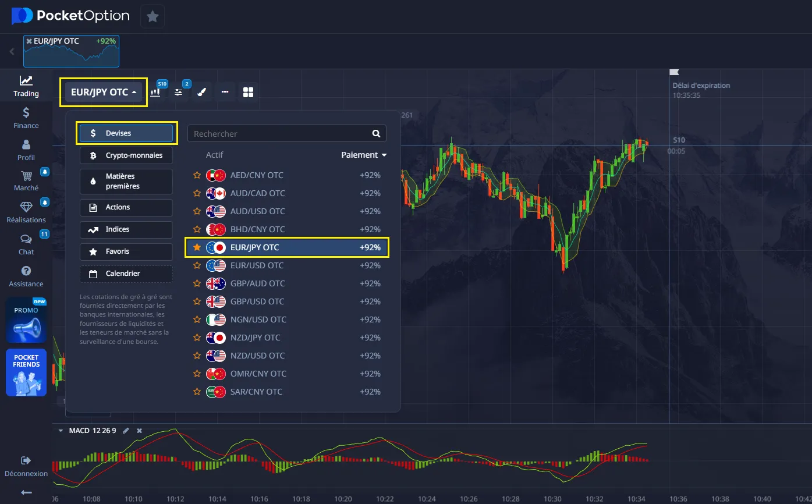Click the MACD 12 26 9 label
The image size is (812, 504).
(x=93, y=431)
